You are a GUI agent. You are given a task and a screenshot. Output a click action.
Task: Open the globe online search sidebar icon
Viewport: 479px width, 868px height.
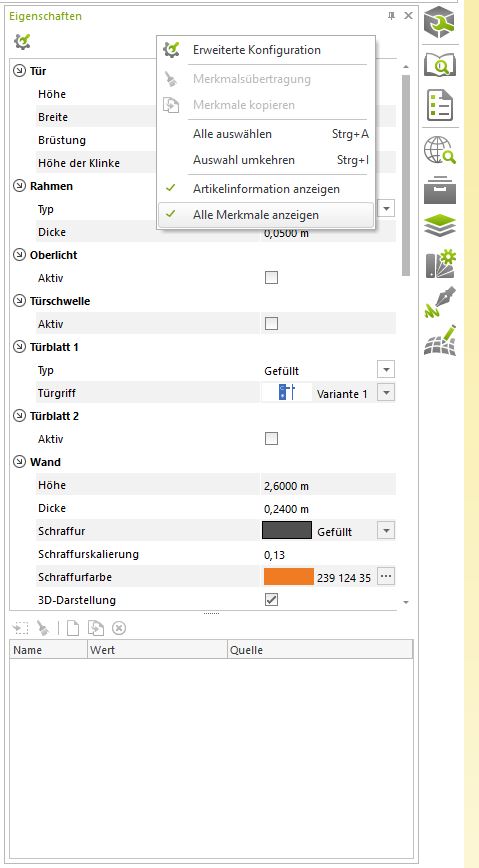click(x=440, y=150)
